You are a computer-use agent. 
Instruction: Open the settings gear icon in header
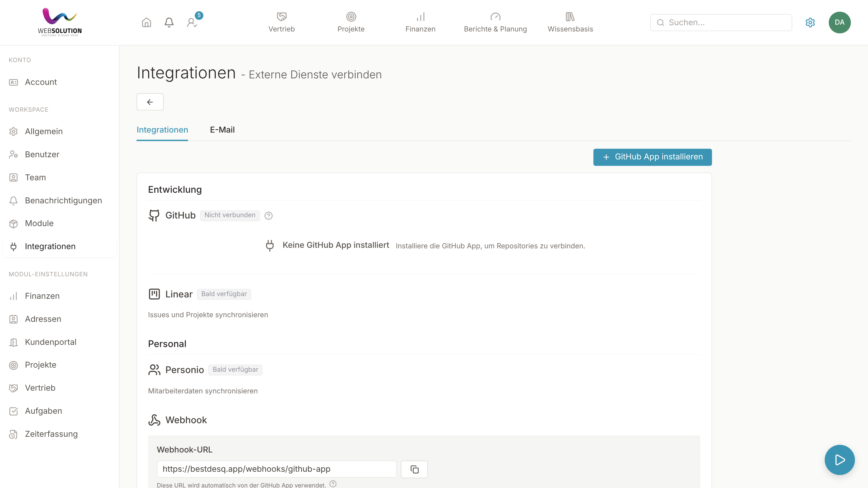pos(810,23)
